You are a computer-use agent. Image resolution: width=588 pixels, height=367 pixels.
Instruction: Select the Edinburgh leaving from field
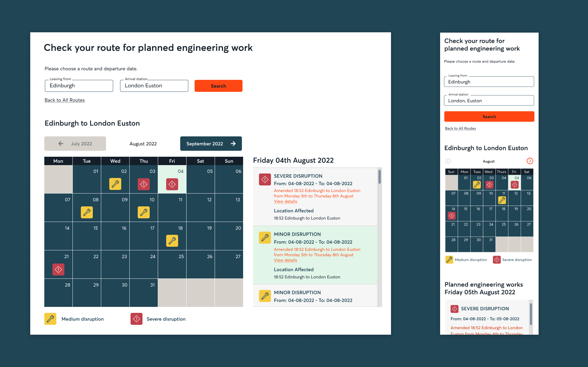pos(79,86)
